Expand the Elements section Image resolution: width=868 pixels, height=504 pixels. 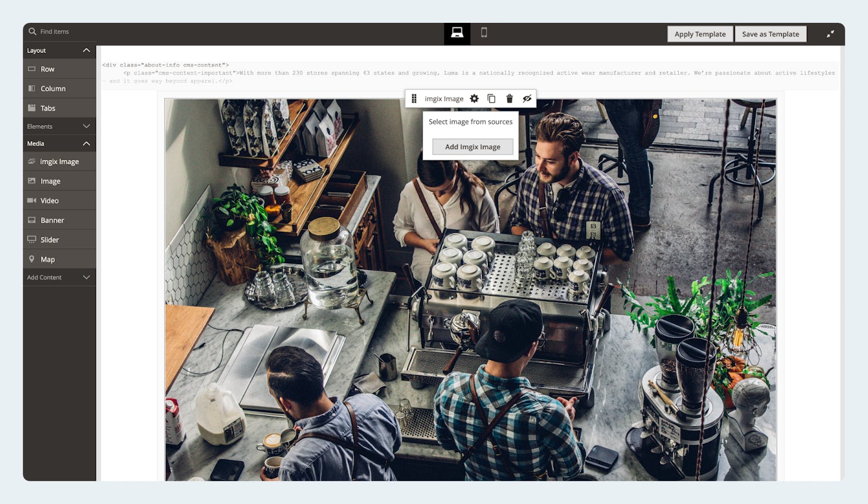(59, 126)
